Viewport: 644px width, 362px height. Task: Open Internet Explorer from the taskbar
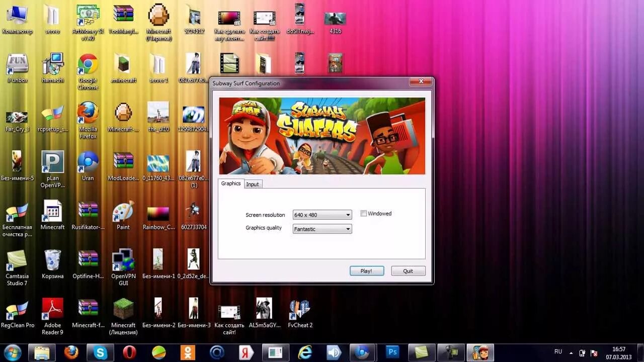coord(305,352)
